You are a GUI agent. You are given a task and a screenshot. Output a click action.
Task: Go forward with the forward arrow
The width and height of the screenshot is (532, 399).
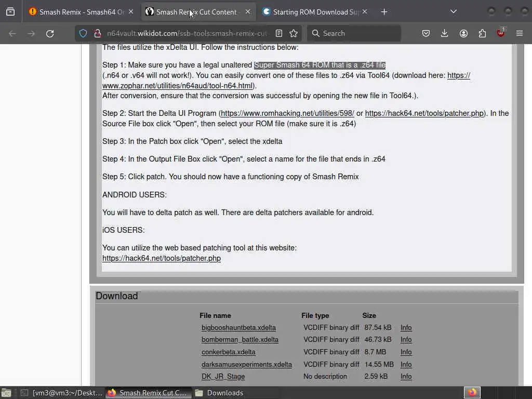coord(31,33)
